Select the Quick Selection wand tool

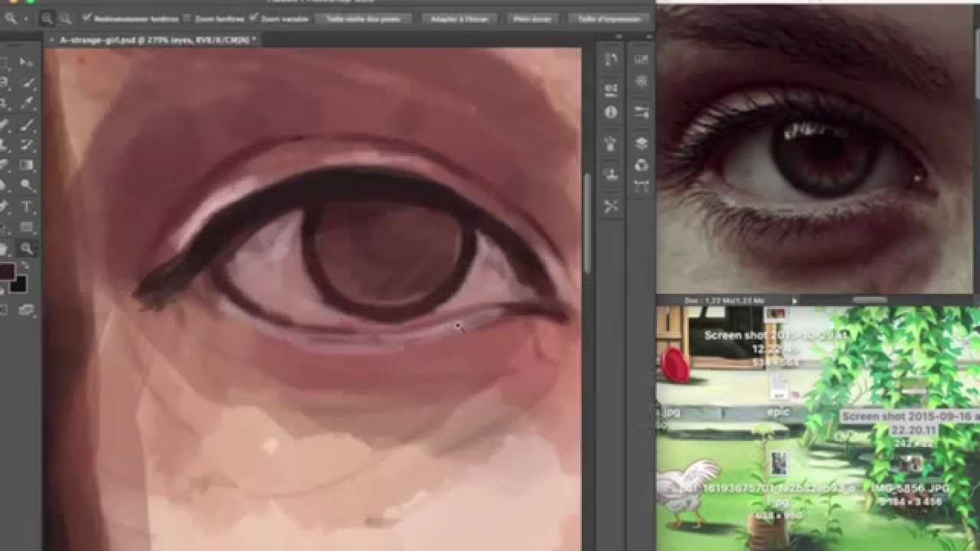27,83
